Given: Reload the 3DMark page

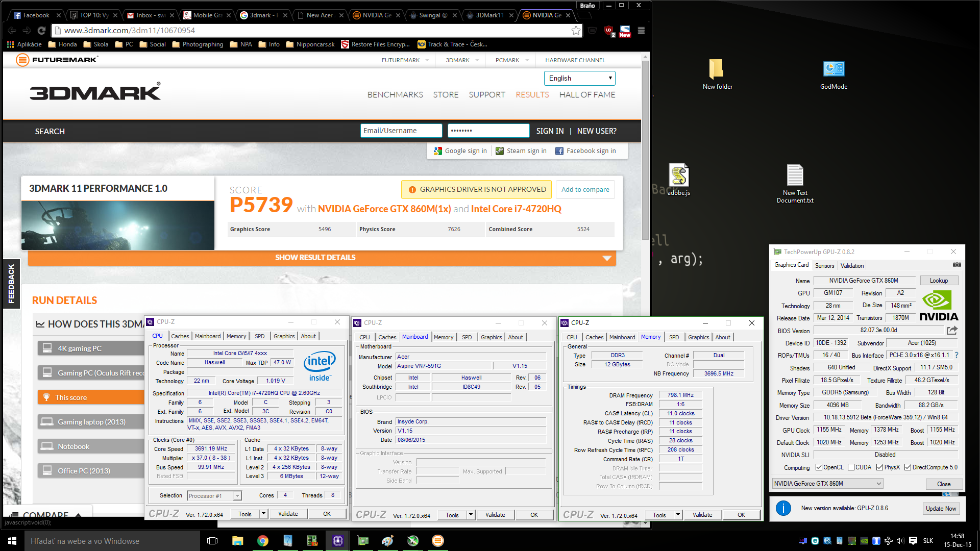Looking at the screenshot, I should click(42, 31).
